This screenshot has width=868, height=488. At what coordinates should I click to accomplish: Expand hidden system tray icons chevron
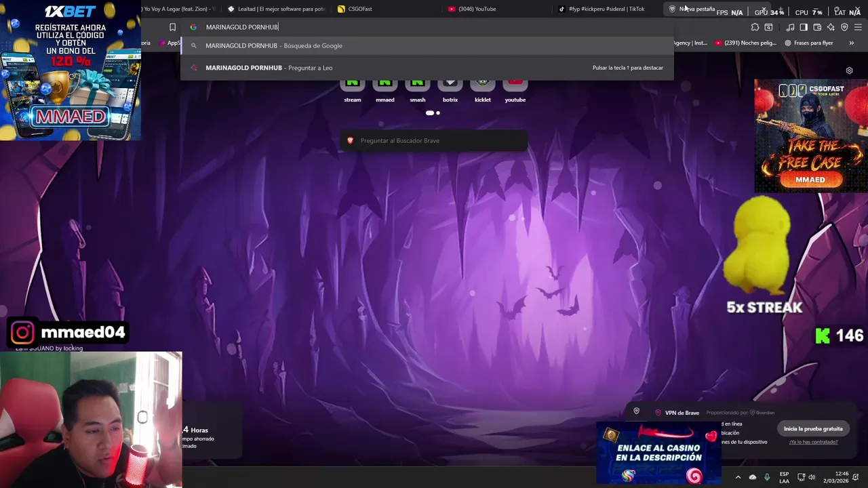[738, 477]
